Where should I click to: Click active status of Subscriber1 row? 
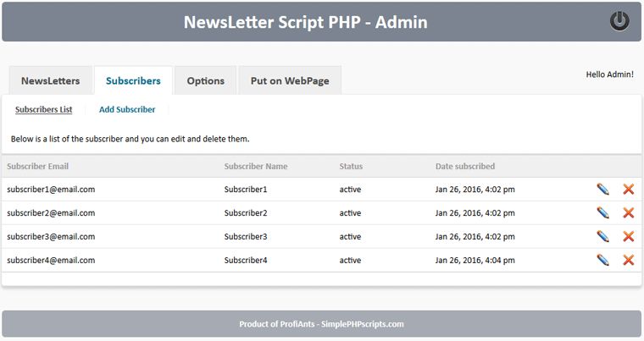point(350,190)
